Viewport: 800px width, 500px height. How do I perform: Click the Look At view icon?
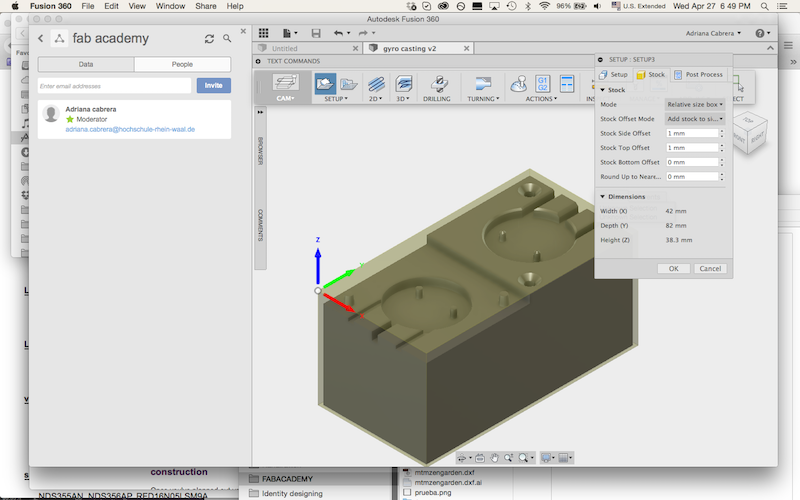coord(480,458)
